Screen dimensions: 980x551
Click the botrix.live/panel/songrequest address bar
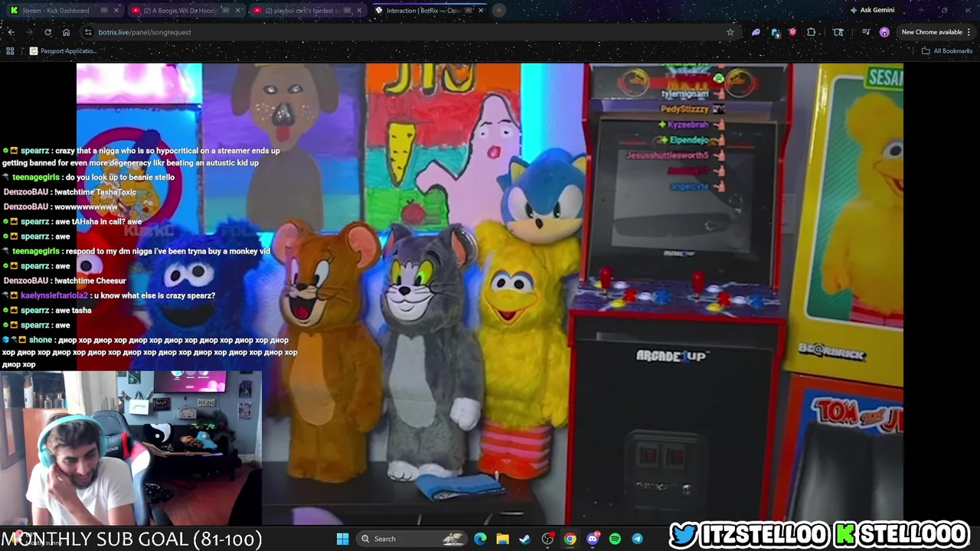coord(410,32)
